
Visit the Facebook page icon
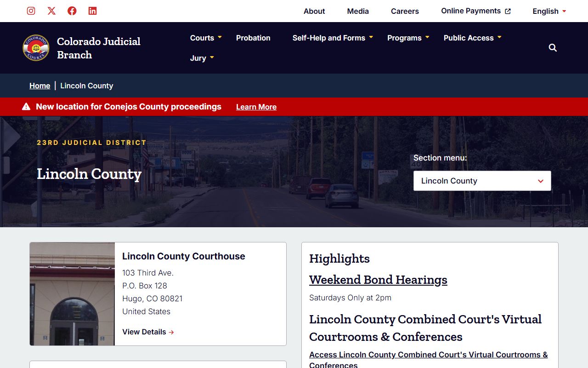click(x=72, y=11)
